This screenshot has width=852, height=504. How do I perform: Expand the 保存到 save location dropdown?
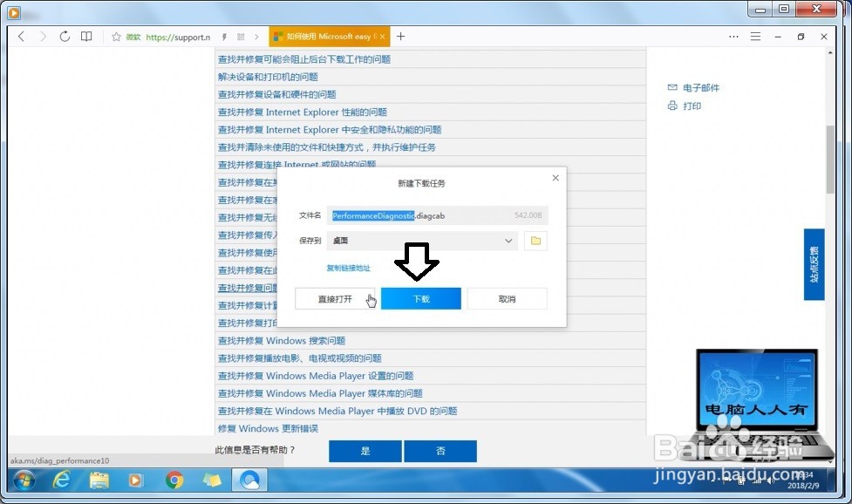click(422, 241)
